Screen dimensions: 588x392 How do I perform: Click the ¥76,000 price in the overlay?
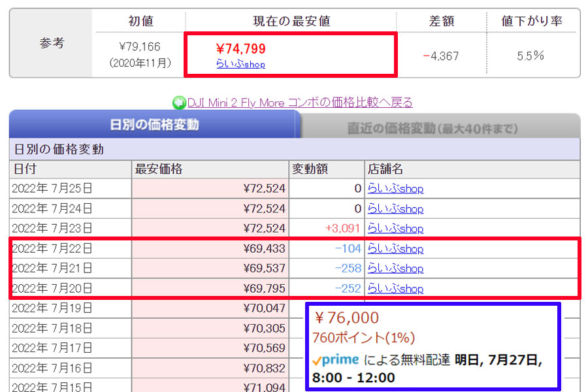[x=347, y=318]
